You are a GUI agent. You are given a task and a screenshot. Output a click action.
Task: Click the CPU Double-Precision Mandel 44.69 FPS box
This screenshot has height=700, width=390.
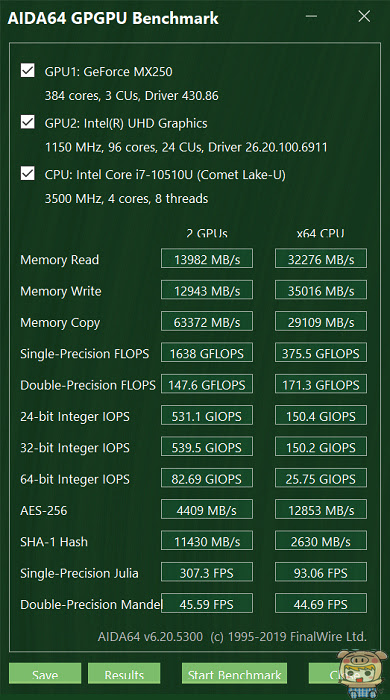[321, 603]
